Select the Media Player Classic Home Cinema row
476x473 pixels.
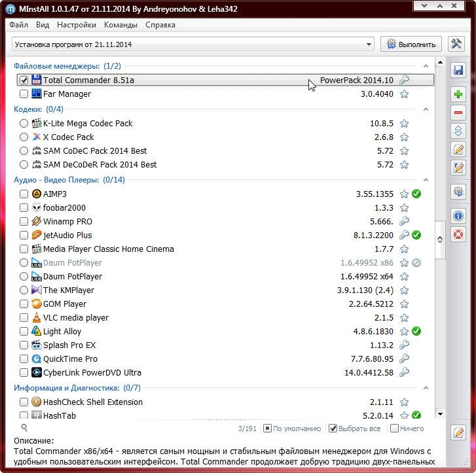coord(225,249)
